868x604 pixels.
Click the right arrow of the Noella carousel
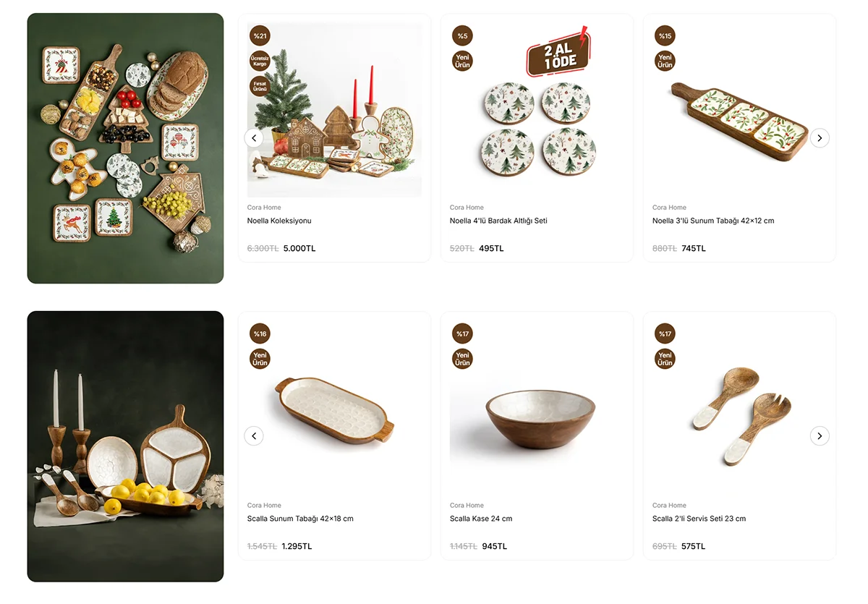(820, 137)
